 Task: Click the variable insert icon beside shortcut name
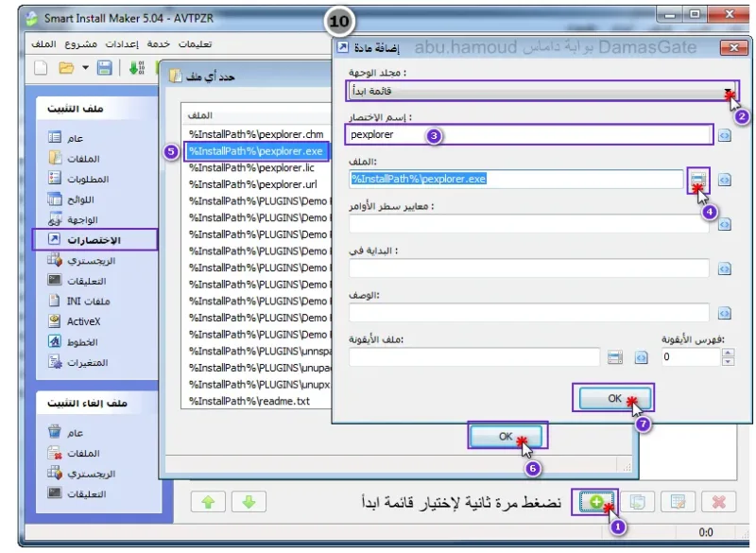point(724,135)
